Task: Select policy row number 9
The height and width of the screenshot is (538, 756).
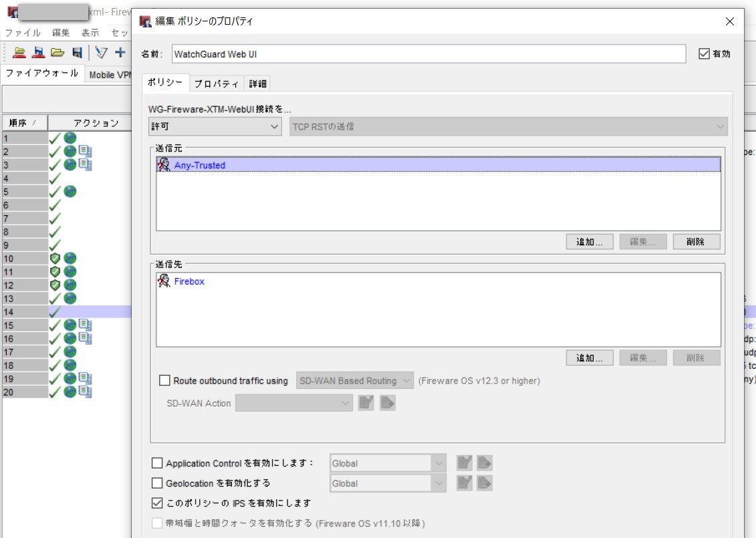Action: (x=25, y=245)
